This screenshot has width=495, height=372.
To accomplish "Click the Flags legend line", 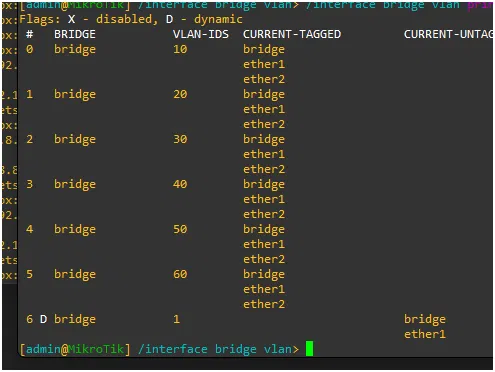I will point(131,19).
